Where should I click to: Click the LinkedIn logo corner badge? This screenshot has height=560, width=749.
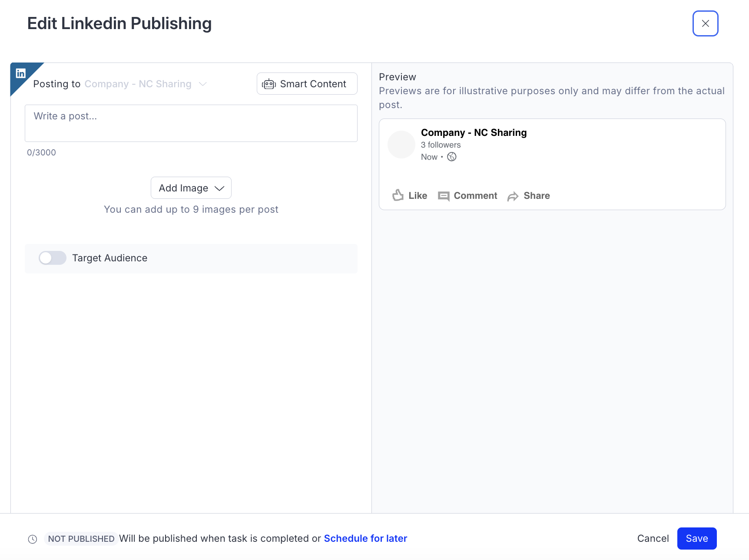(x=21, y=73)
